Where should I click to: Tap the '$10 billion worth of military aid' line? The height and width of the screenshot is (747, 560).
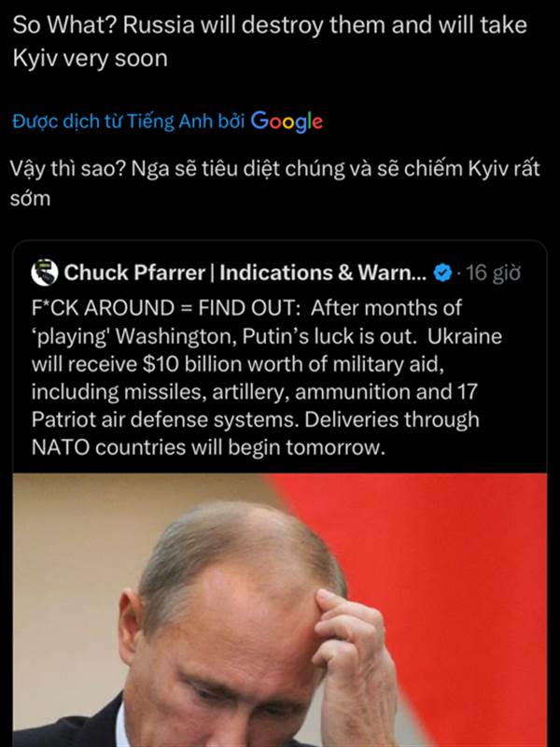(238, 364)
